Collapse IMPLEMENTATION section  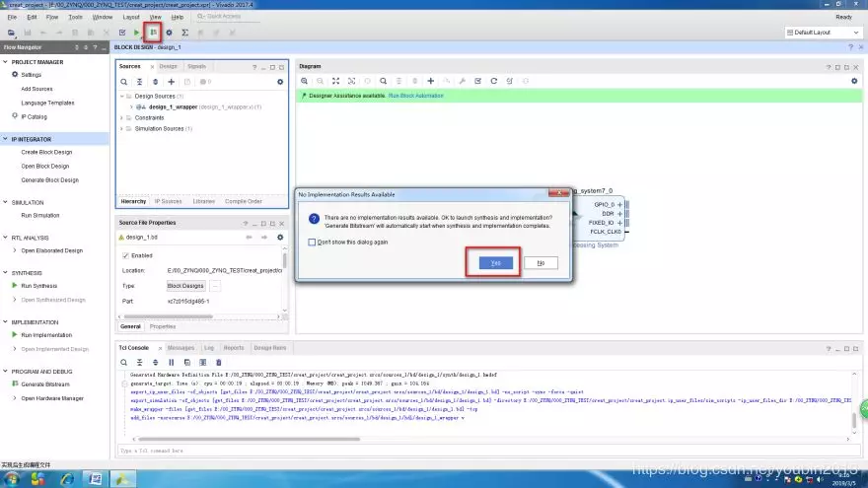point(6,322)
